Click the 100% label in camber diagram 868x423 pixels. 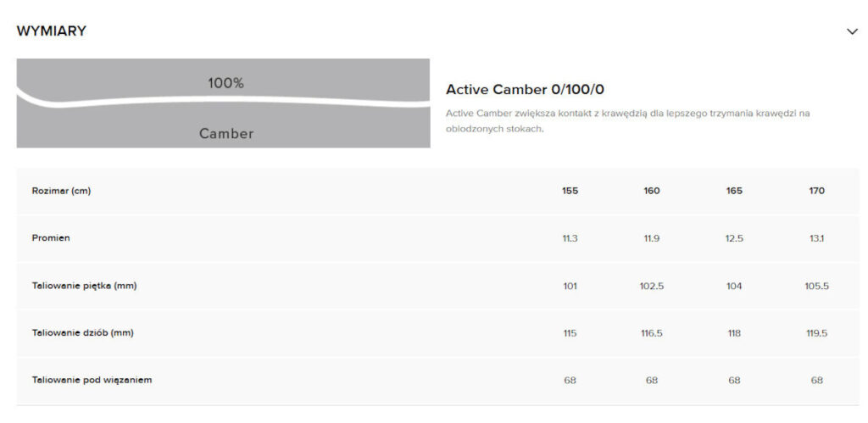[225, 83]
